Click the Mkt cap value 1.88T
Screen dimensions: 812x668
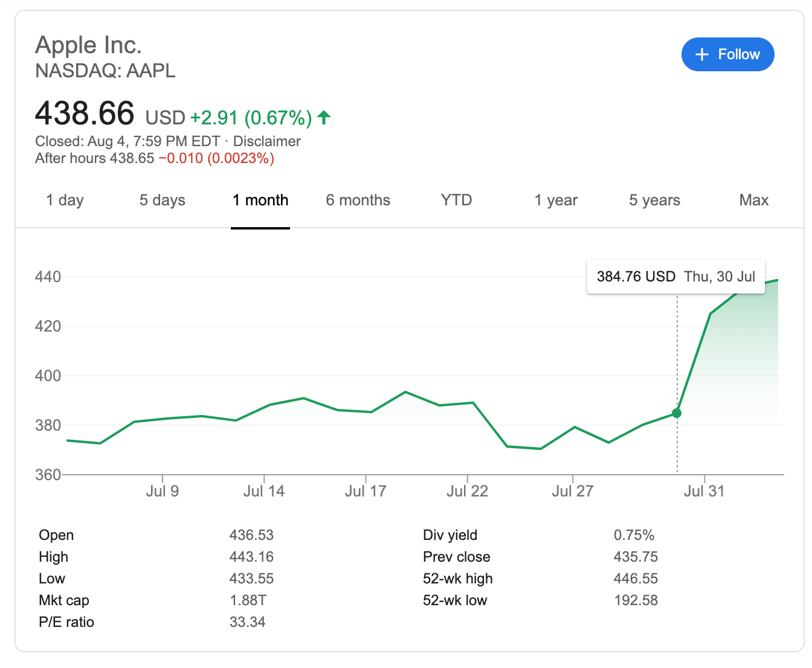248,600
